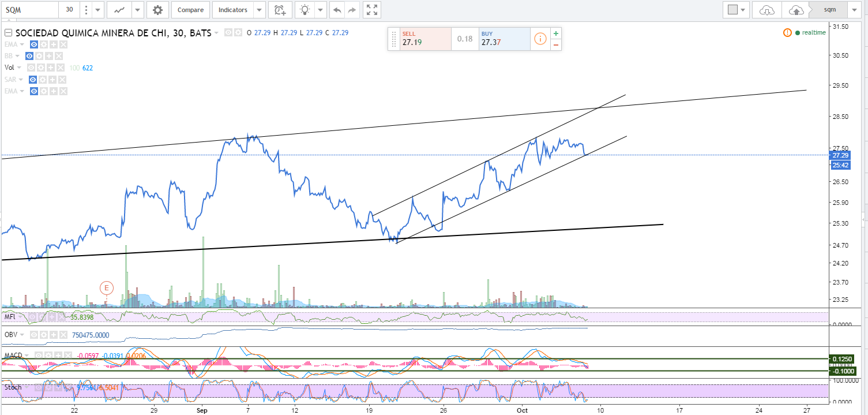Click the BUY 27.37 button

coord(504,39)
